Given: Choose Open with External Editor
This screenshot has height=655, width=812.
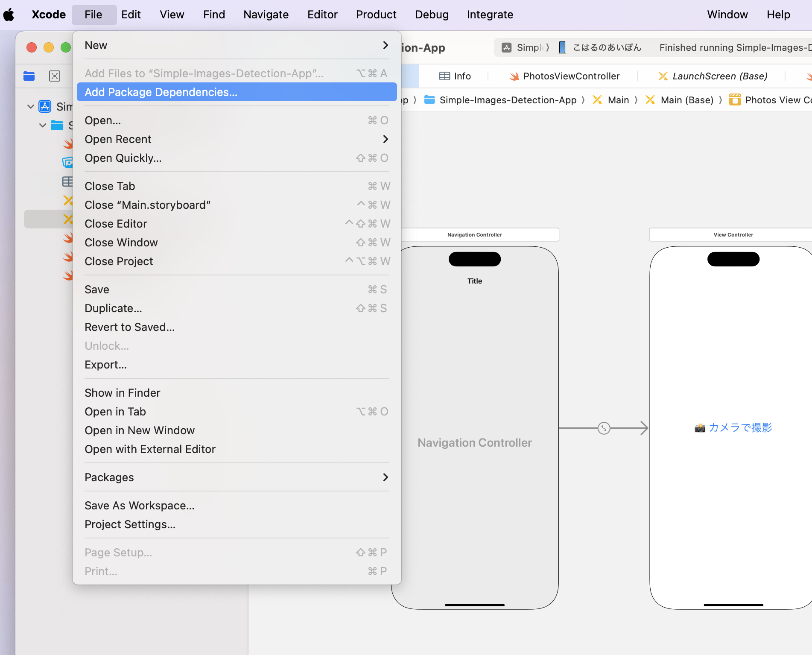Looking at the screenshot, I should click(x=237, y=449).
